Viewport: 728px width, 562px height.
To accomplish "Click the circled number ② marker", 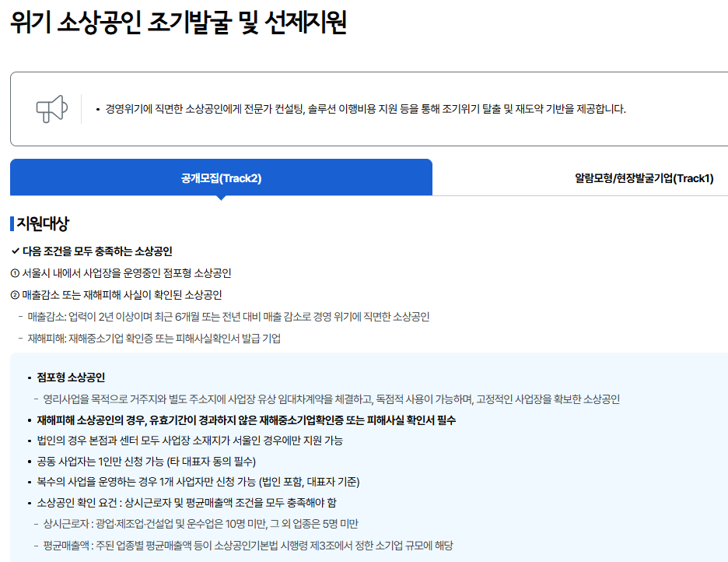I will [15, 295].
